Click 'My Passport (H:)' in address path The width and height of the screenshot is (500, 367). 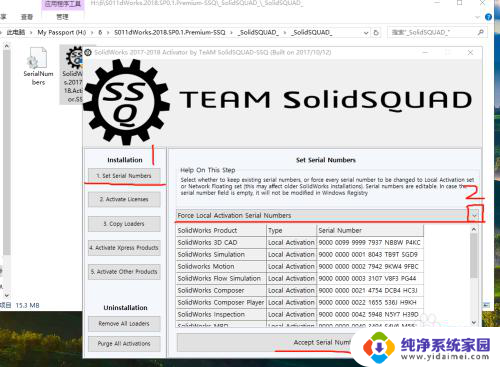pos(62,32)
